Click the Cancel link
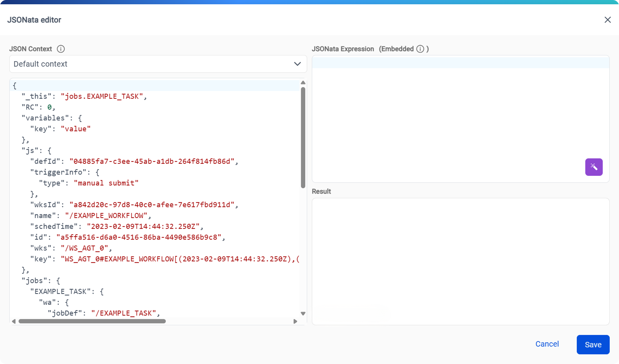The height and width of the screenshot is (364, 619). coord(547,344)
